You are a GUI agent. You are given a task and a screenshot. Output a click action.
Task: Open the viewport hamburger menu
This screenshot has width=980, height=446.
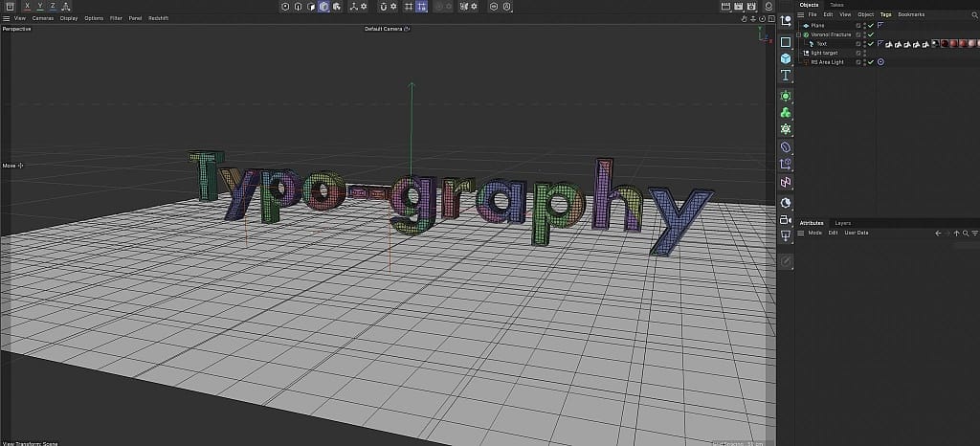(7, 18)
